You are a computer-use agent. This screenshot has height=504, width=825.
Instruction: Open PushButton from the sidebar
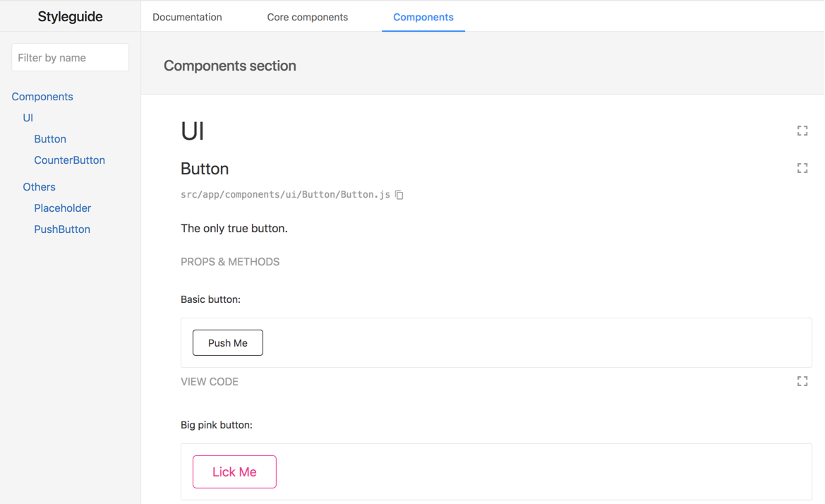pyautogui.click(x=62, y=229)
